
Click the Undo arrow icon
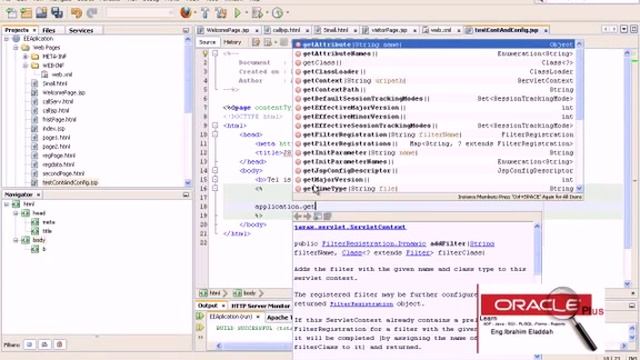[x=76, y=13]
